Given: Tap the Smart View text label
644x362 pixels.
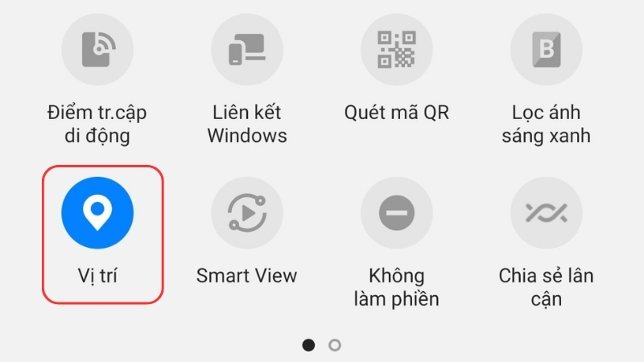Looking at the screenshot, I should click(246, 276).
